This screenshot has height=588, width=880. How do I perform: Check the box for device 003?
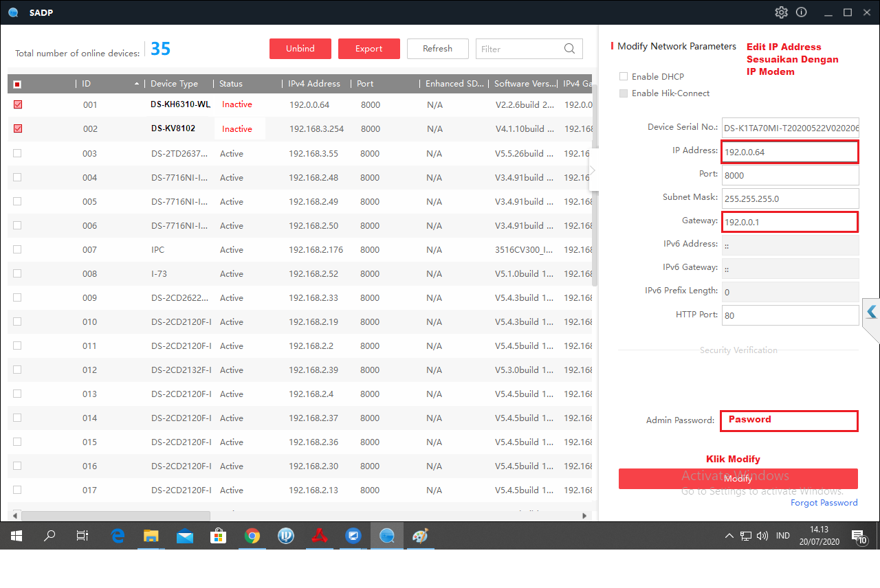pyautogui.click(x=17, y=153)
